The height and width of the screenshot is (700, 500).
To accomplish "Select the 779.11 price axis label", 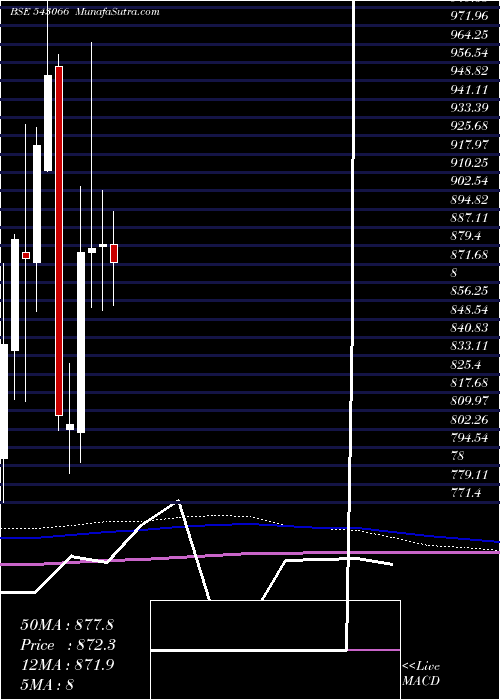I will click(469, 475).
